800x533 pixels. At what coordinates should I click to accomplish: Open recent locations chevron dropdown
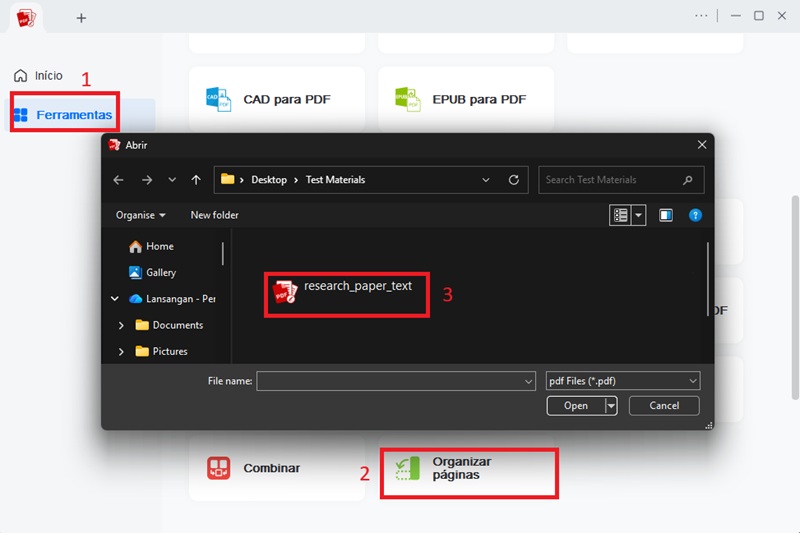coord(172,180)
